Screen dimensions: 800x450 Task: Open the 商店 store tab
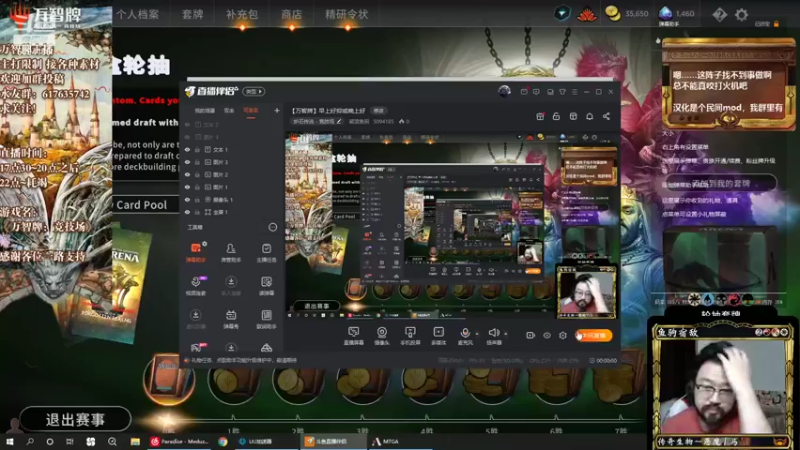click(x=291, y=14)
